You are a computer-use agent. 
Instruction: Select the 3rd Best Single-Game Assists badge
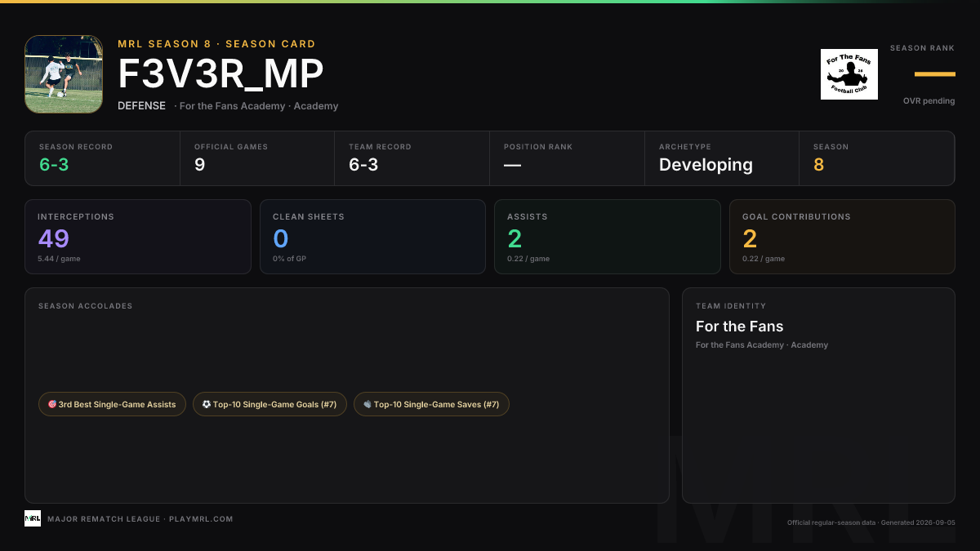pyautogui.click(x=112, y=404)
